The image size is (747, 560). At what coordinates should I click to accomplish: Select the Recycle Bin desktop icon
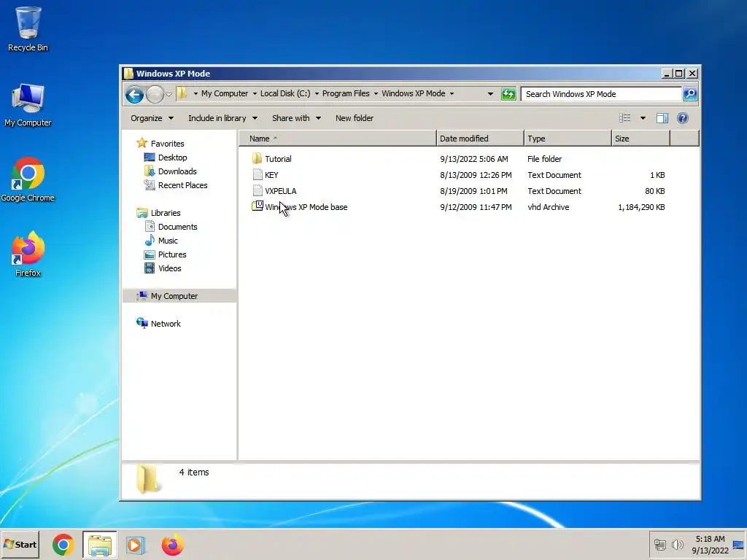click(x=28, y=28)
